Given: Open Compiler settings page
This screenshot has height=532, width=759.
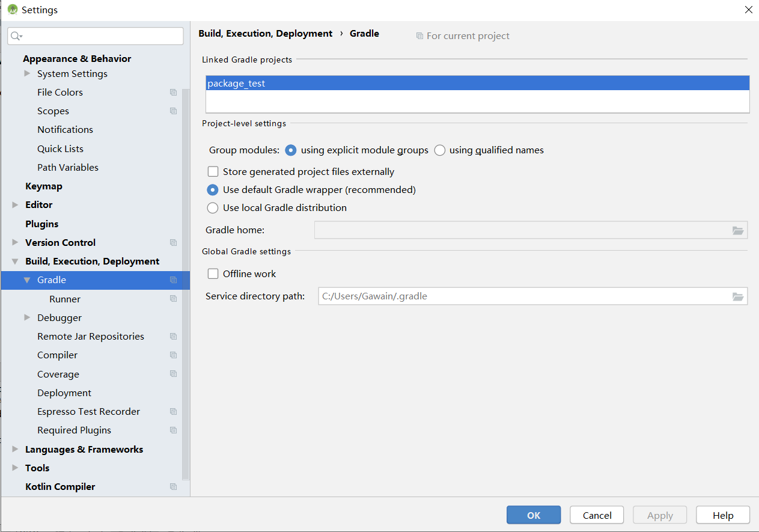Looking at the screenshot, I should pyautogui.click(x=57, y=355).
